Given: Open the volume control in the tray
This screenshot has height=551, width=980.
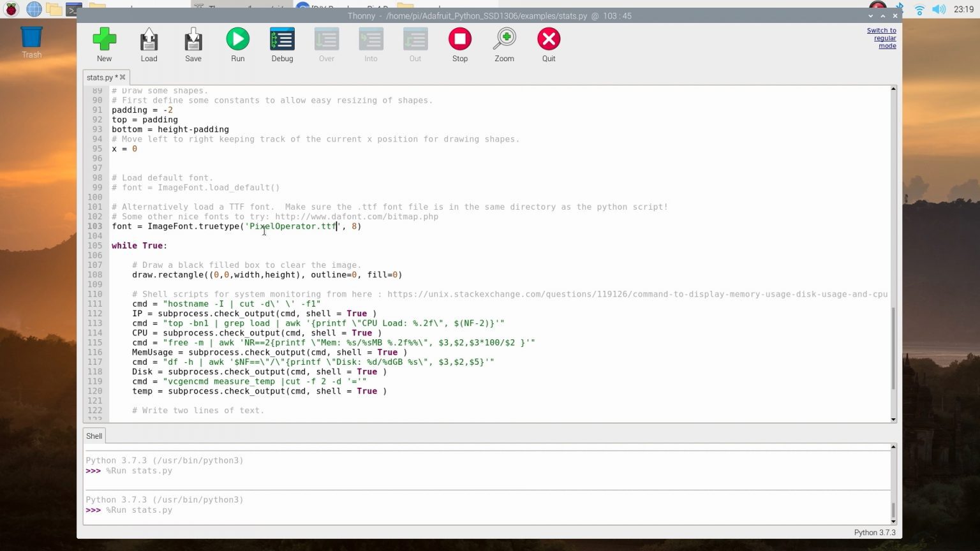Looking at the screenshot, I should click(938, 10).
